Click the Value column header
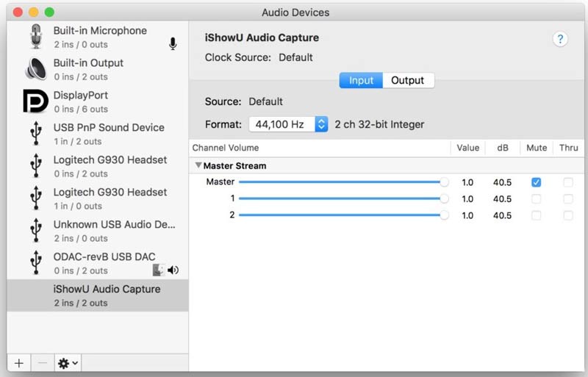This screenshot has width=588, height=377. pyautogui.click(x=467, y=148)
